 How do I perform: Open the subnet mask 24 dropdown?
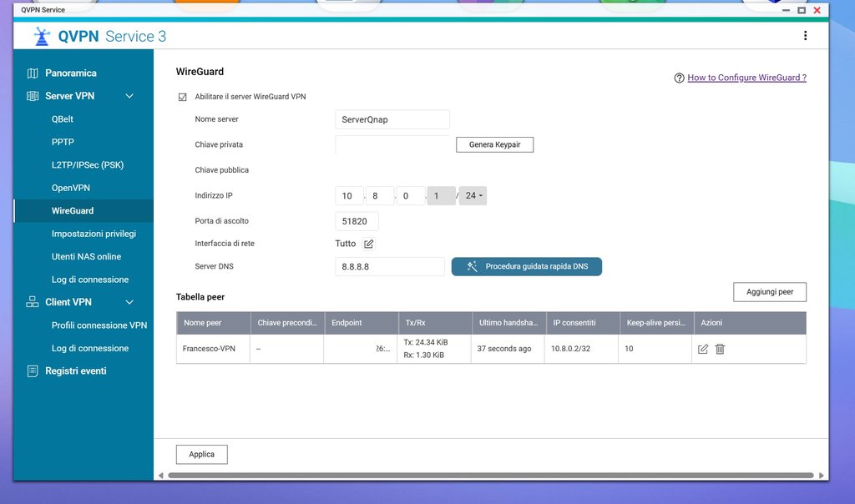coord(473,196)
